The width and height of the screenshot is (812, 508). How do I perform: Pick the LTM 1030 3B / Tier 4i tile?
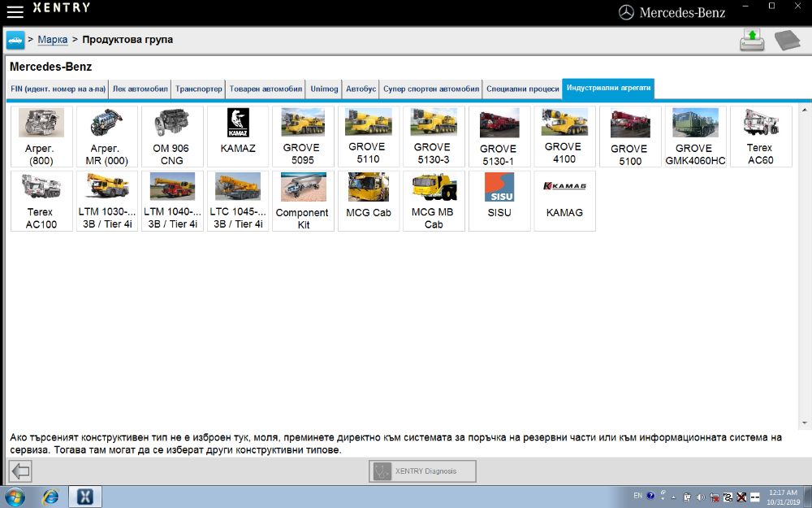click(x=106, y=201)
